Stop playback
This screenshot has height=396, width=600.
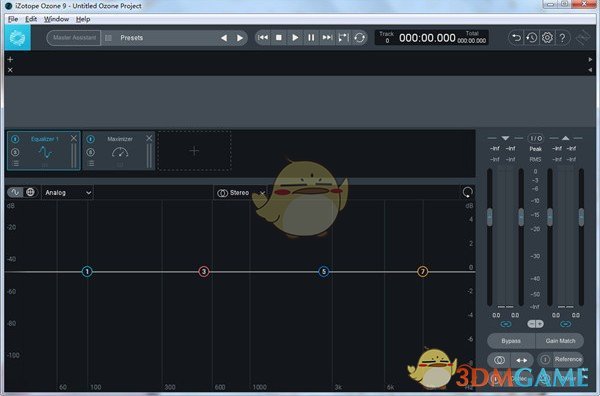(x=279, y=37)
